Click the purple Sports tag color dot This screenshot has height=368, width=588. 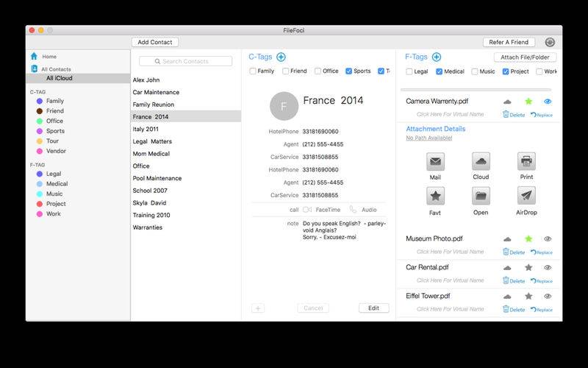(40, 131)
